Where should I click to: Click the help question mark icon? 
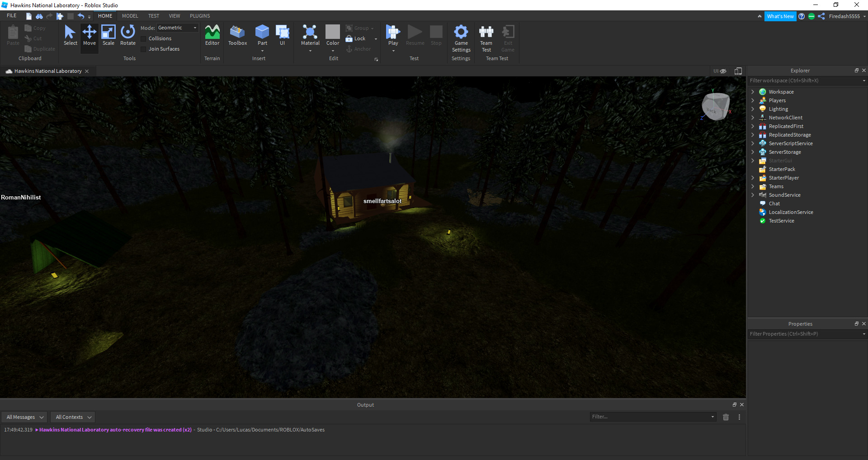pyautogui.click(x=802, y=16)
